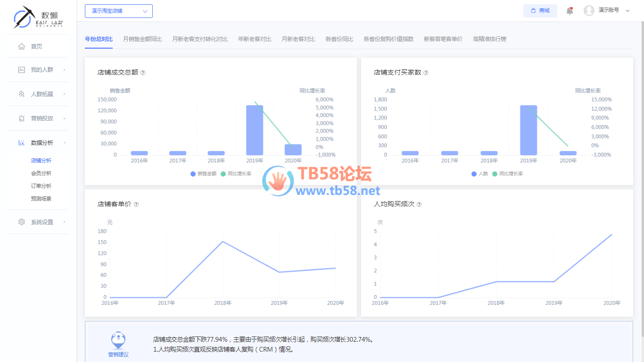The width and height of the screenshot is (644, 362).
Task: Open 店铺分析 in the sidebar
Action: (x=41, y=161)
